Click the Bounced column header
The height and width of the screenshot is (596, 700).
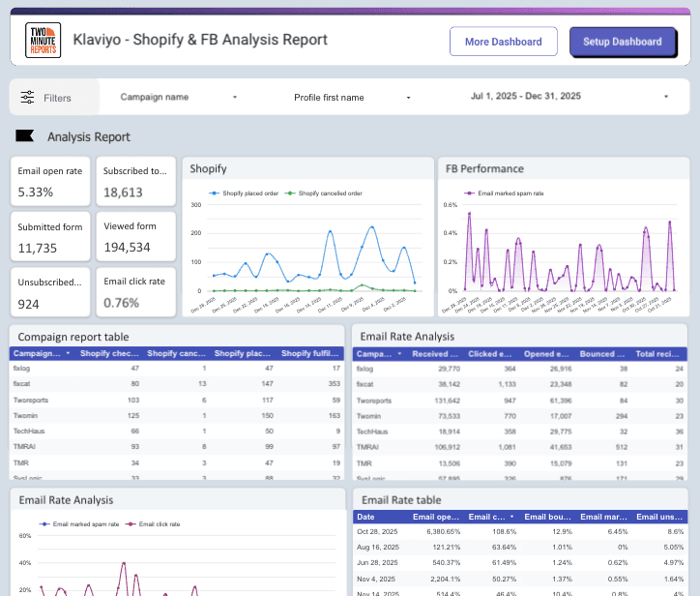[x=602, y=354]
